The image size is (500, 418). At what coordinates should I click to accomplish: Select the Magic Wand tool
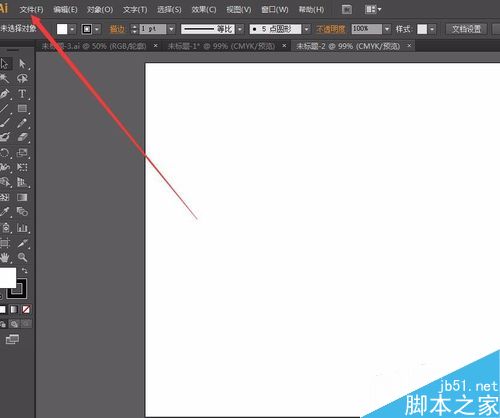(x=5, y=78)
